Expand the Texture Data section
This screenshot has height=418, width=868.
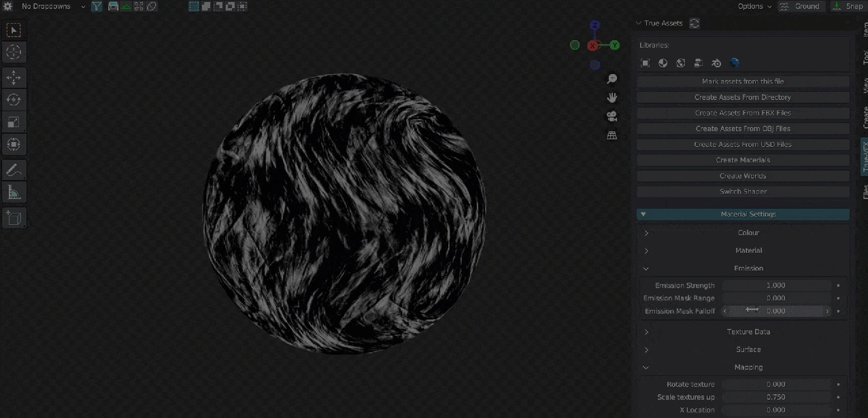point(748,332)
